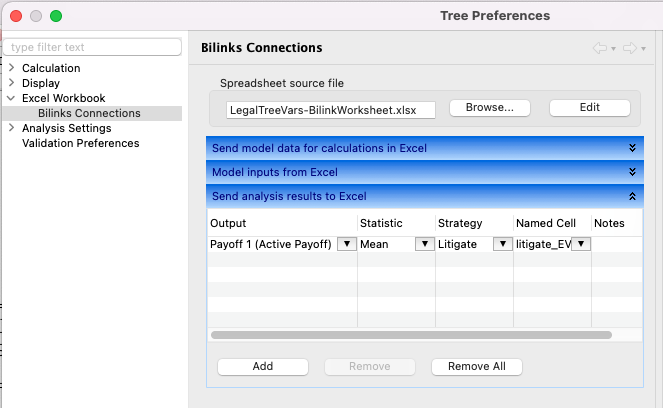Expand the Display tree node

pos(11,83)
